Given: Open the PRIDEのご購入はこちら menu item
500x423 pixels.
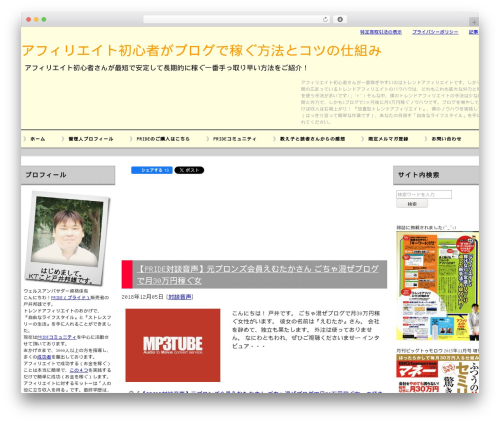Looking at the screenshot, I should [x=163, y=139].
